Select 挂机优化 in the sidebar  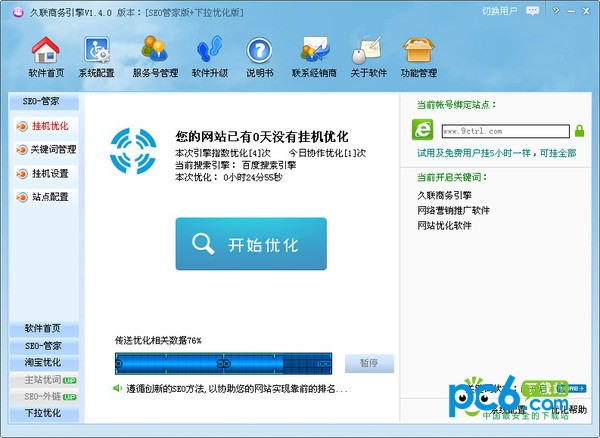46,126
